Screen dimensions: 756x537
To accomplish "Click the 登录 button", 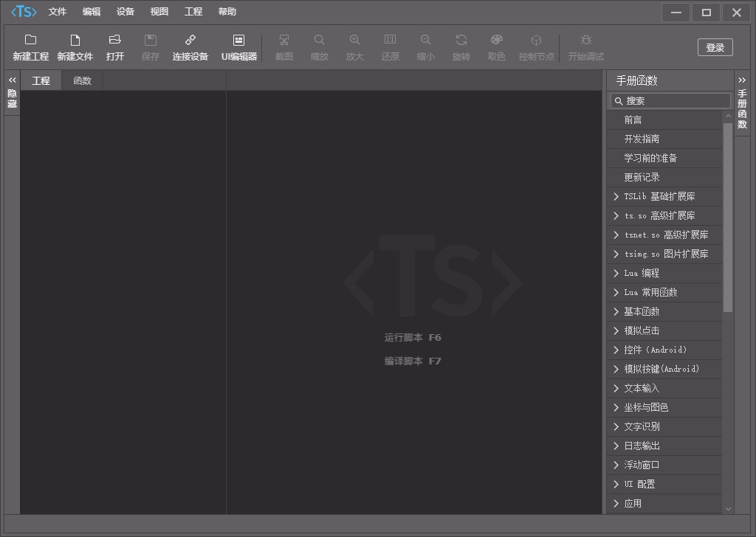I will coord(713,46).
